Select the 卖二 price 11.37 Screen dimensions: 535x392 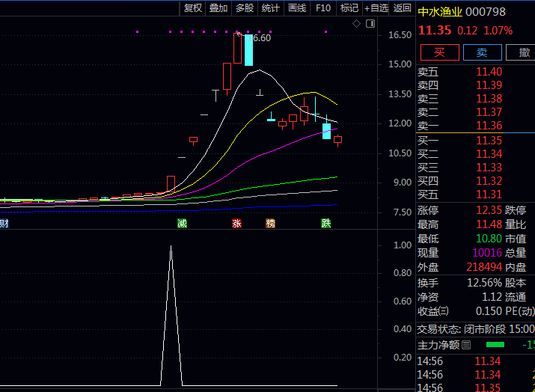pos(489,112)
